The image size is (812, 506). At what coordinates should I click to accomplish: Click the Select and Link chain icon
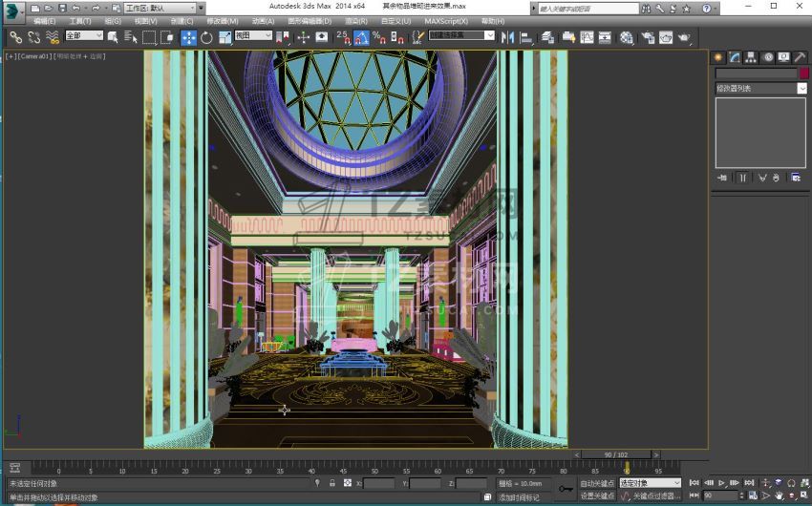click(15, 37)
